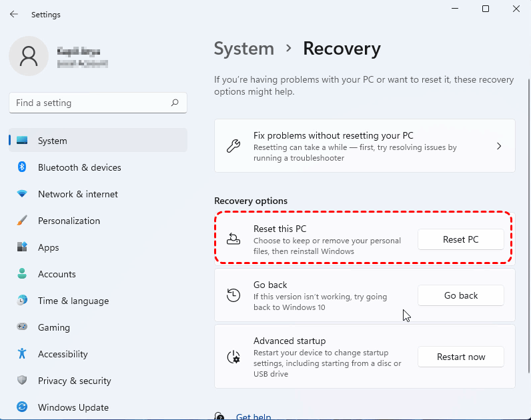Click the Network wifi icon
The image size is (531, 420).
22,194
